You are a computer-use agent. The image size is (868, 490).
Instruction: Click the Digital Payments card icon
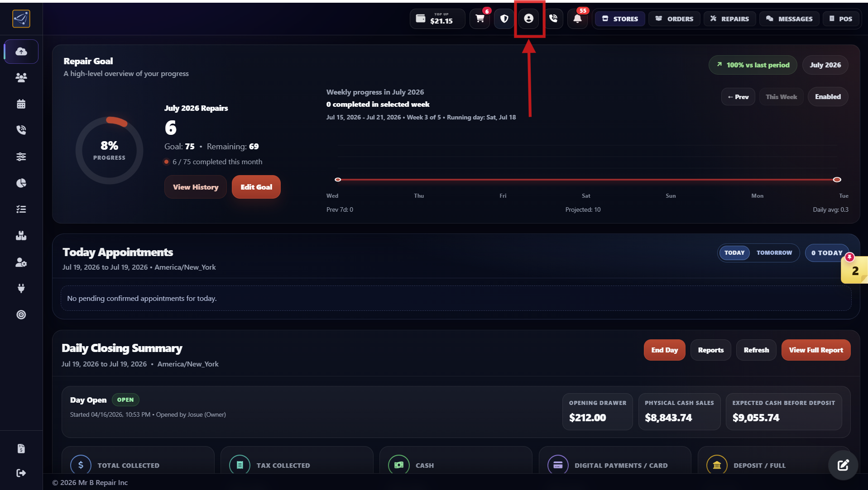[x=558, y=465]
